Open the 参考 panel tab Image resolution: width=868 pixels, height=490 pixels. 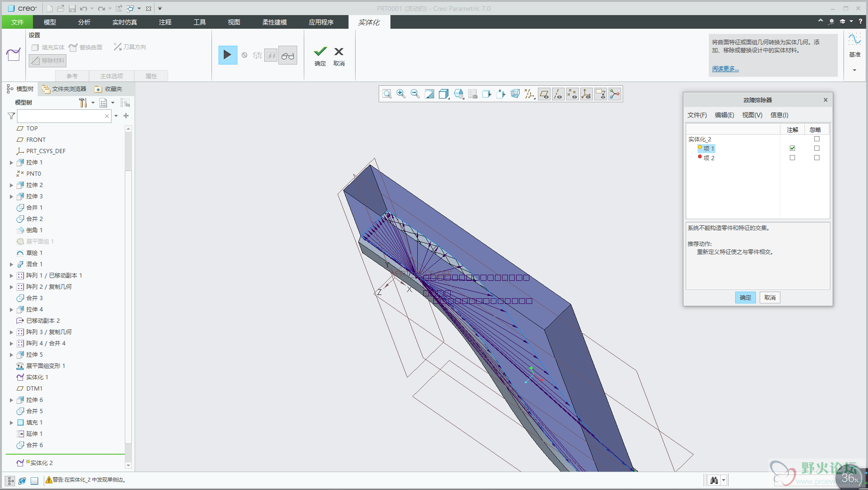[x=72, y=76]
